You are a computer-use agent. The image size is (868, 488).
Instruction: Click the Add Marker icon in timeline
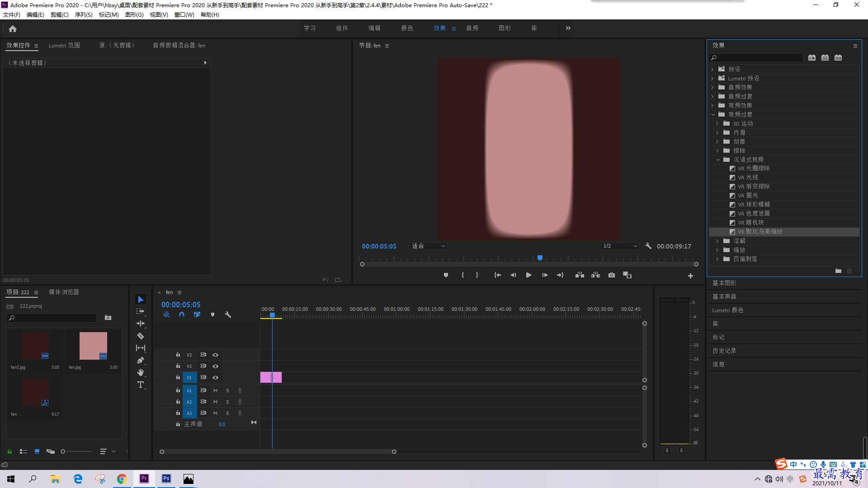(x=212, y=314)
